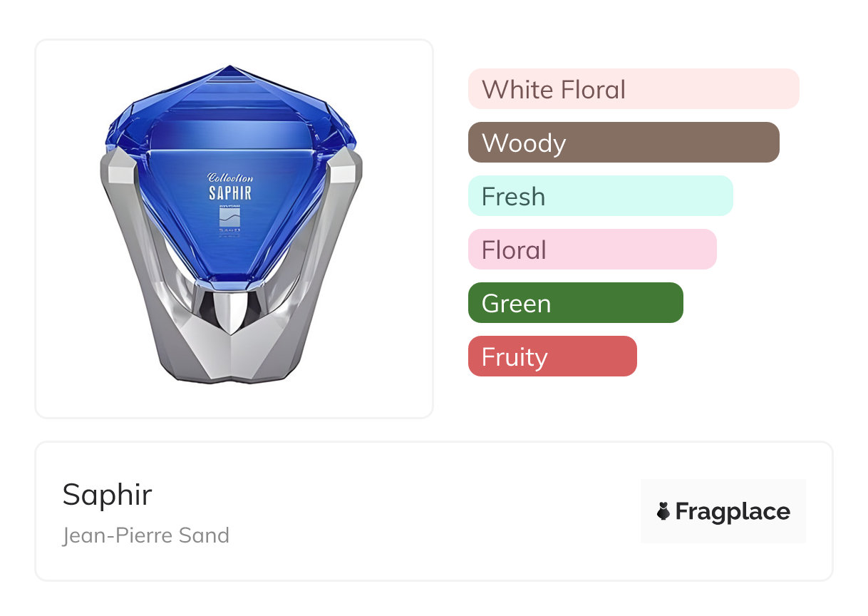
Task: Click the Fragplace brand wordmark
Action: click(732, 511)
